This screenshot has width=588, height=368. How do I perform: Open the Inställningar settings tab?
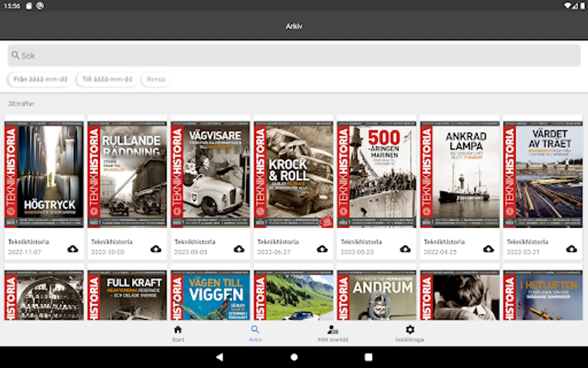[410, 334]
